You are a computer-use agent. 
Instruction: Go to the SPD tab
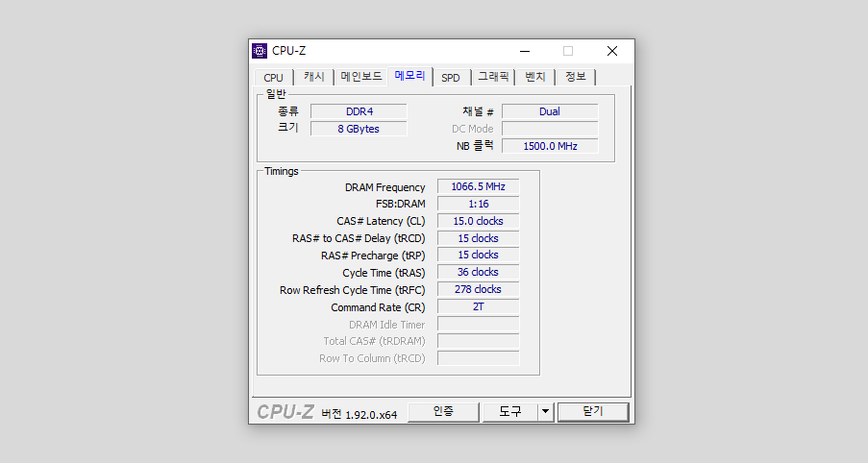click(451, 78)
